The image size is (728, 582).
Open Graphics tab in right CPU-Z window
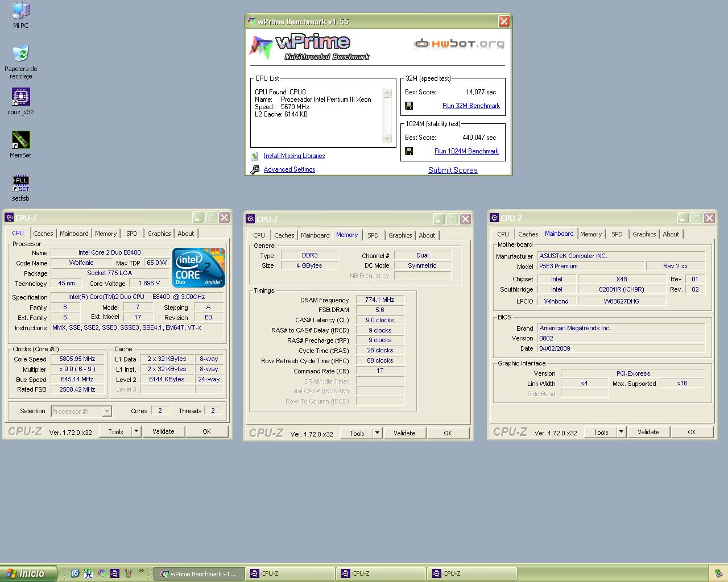point(644,234)
